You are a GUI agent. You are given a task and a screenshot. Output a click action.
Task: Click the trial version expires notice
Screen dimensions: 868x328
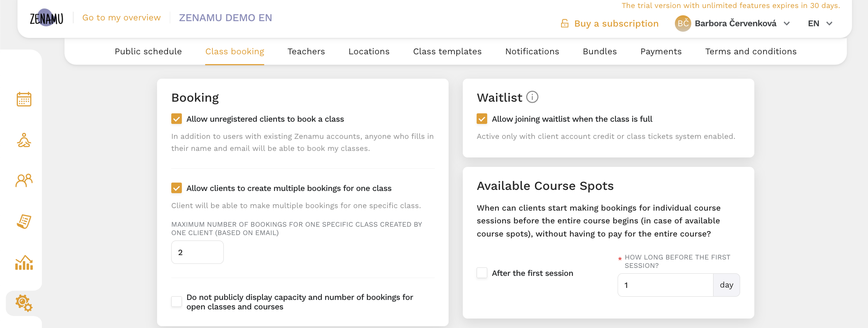731,5
